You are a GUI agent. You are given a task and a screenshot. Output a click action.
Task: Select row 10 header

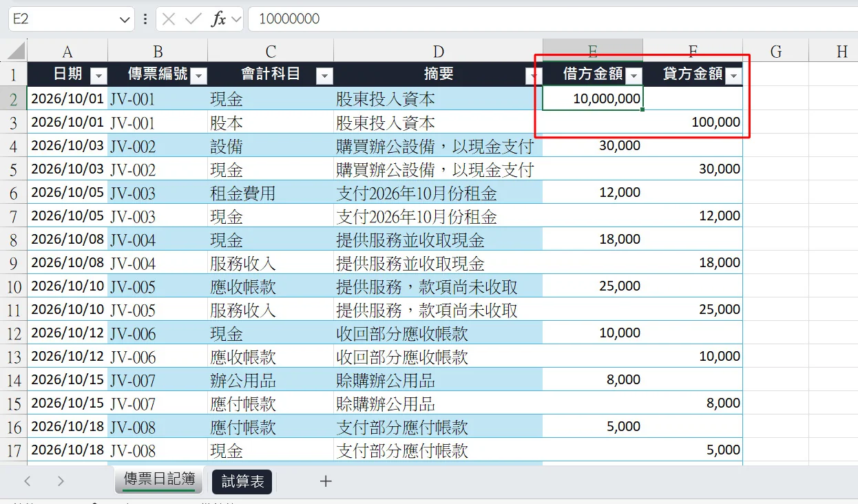click(x=14, y=286)
